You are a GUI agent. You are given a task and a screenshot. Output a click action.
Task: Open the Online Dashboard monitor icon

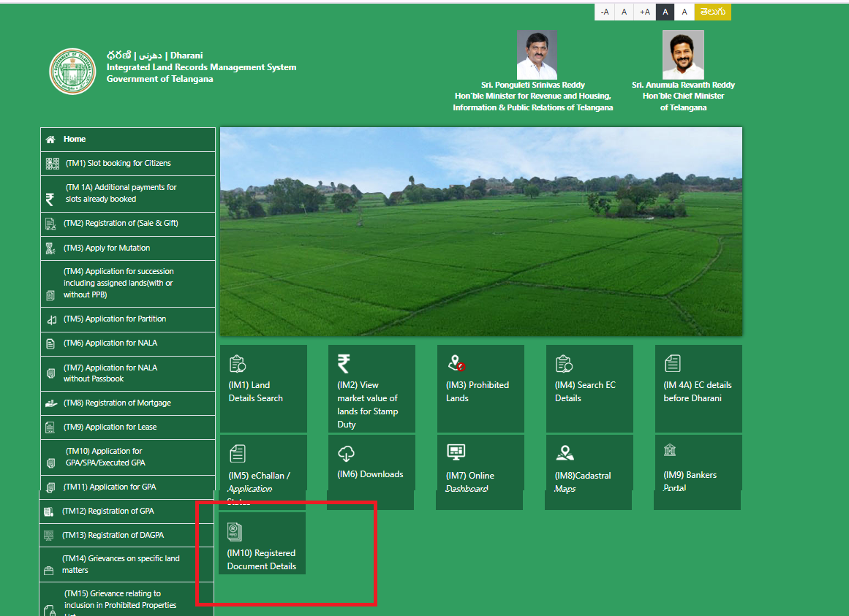[x=456, y=452]
